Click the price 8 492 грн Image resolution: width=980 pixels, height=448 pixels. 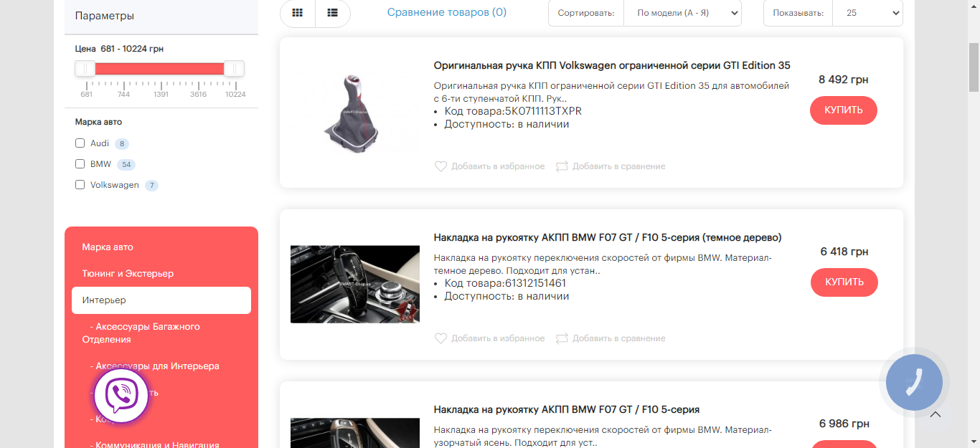(844, 80)
